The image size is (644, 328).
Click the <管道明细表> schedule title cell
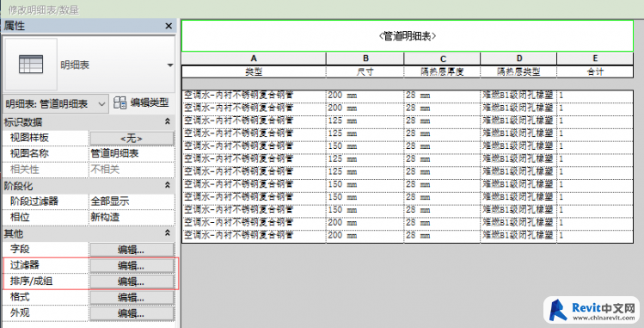pos(408,36)
